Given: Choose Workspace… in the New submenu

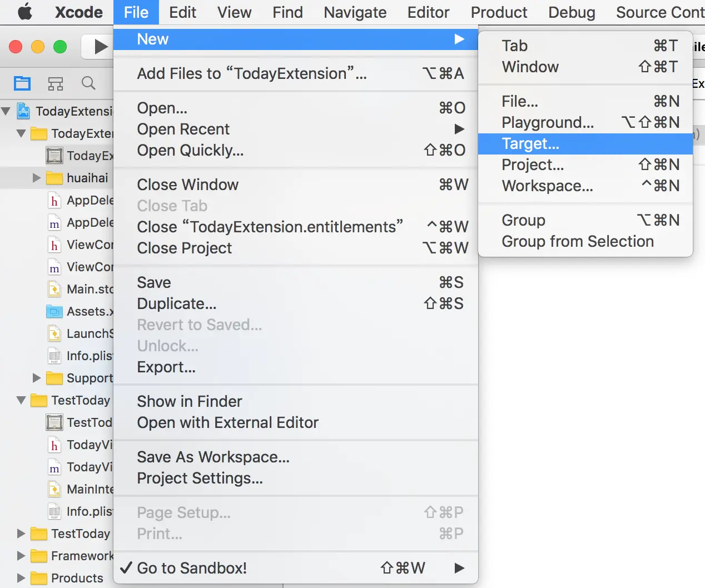Looking at the screenshot, I should (585, 186).
